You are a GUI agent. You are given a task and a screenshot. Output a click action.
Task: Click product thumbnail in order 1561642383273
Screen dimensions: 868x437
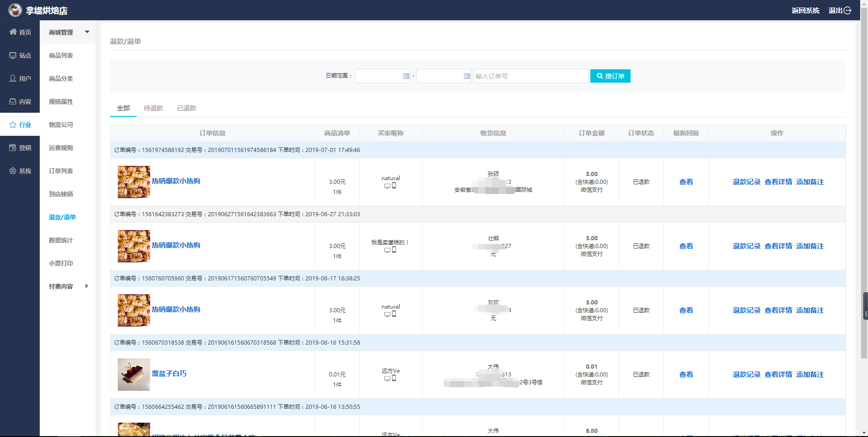pyautogui.click(x=134, y=246)
